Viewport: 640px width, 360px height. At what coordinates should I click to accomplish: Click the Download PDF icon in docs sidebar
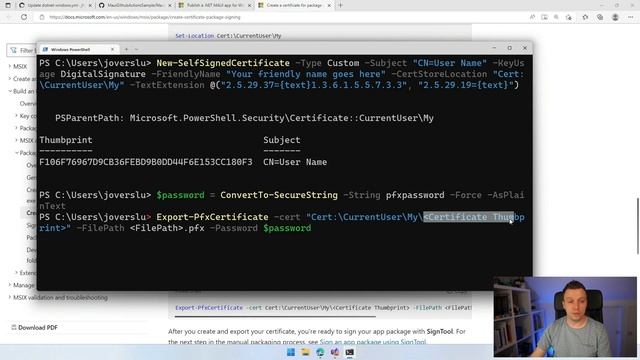click(13, 327)
